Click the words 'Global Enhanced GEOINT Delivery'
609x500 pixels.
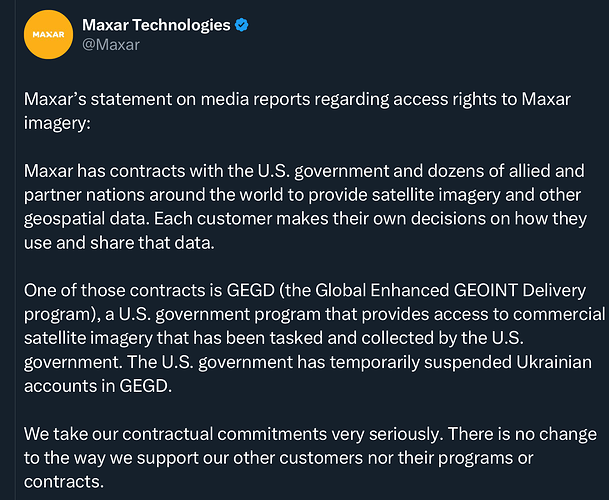pos(451,291)
